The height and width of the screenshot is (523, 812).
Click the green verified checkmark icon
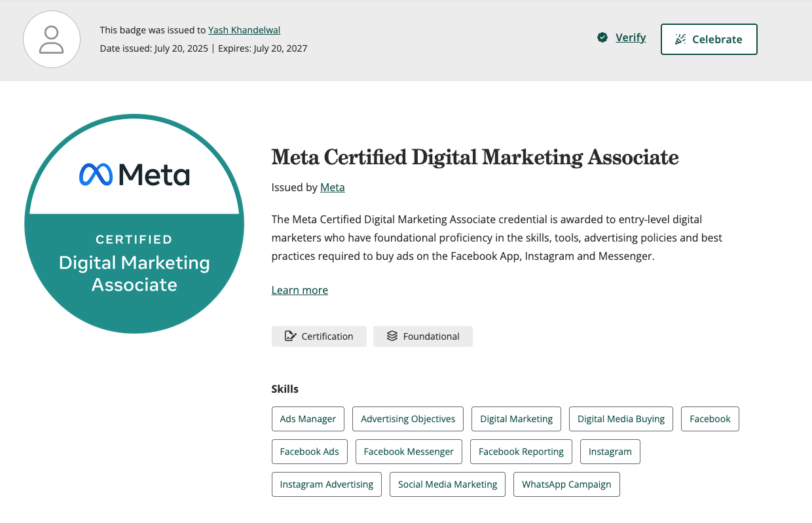click(x=602, y=38)
